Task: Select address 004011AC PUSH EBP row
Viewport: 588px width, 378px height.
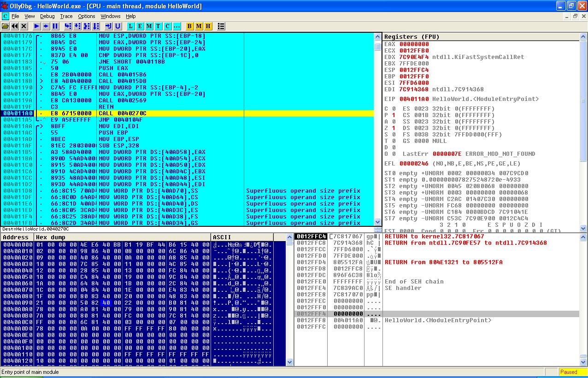Action: [188, 132]
